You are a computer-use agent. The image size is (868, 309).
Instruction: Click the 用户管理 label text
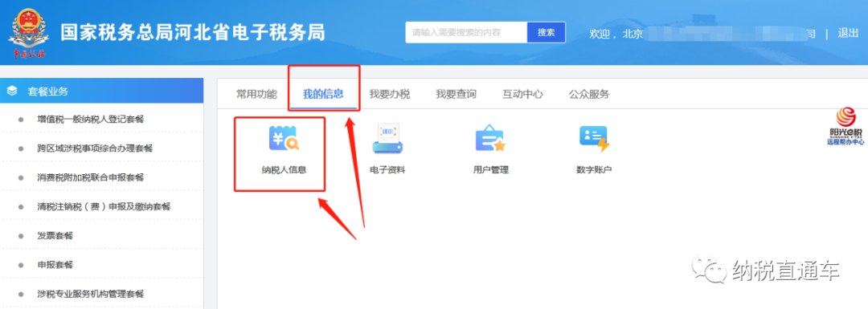click(490, 169)
